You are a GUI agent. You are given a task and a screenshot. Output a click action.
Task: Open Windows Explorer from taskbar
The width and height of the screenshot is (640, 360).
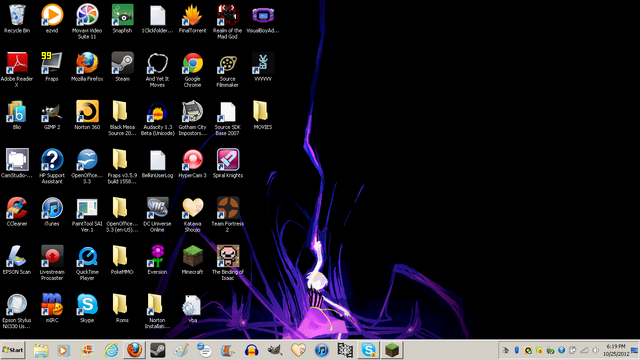pyautogui.click(x=41, y=350)
